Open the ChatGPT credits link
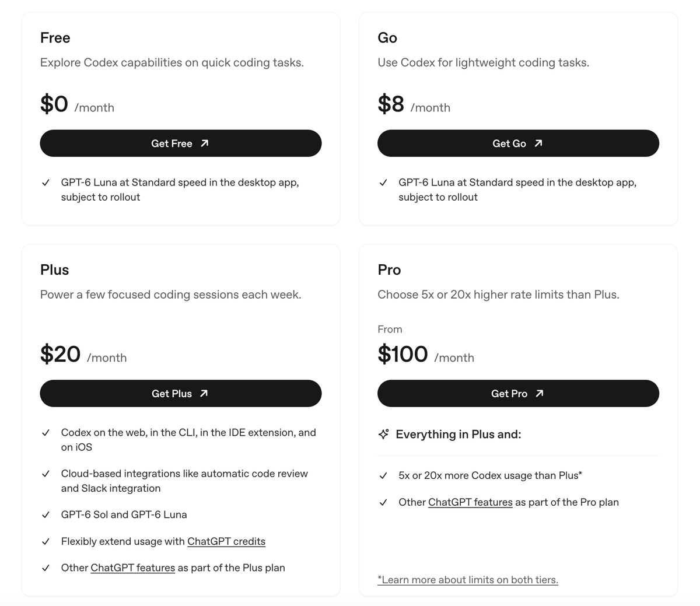Viewport: 700px width, 606px height. click(x=226, y=541)
